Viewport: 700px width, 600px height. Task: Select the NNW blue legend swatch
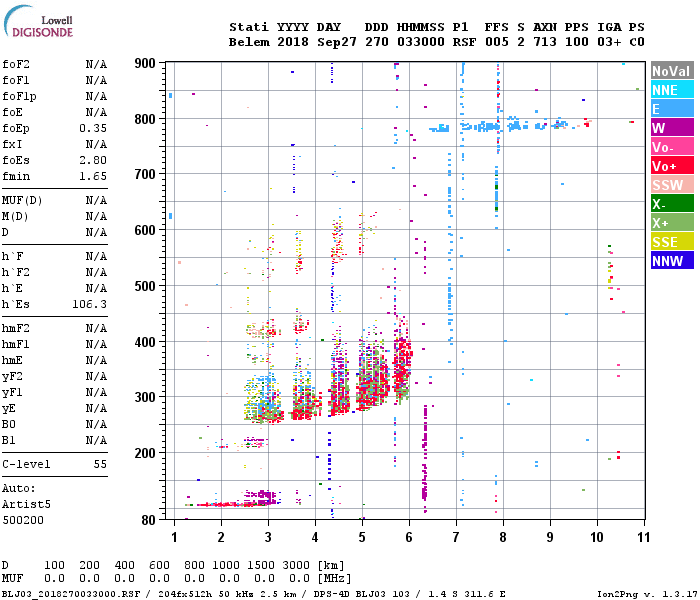pyautogui.click(x=672, y=261)
